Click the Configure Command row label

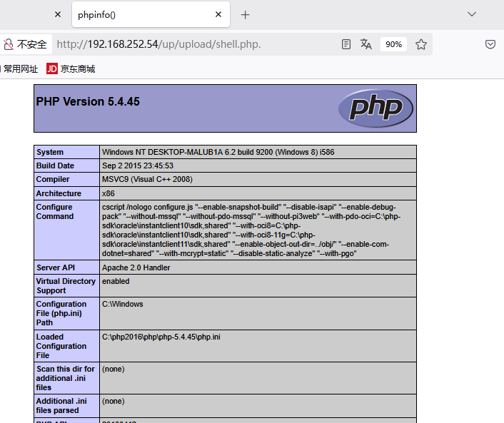(55, 212)
